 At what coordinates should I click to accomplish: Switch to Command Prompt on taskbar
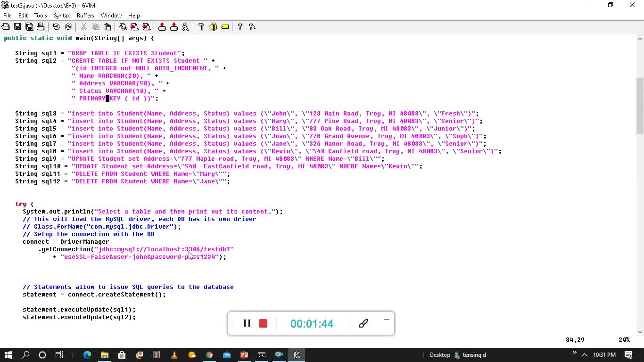click(x=262, y=355)
